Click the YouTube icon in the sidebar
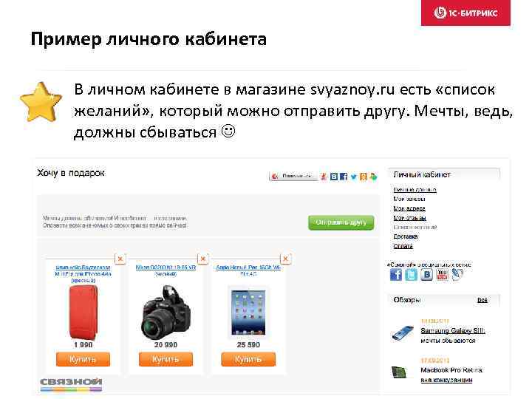This screenshot has height=399, width=532. coord(442,274)
